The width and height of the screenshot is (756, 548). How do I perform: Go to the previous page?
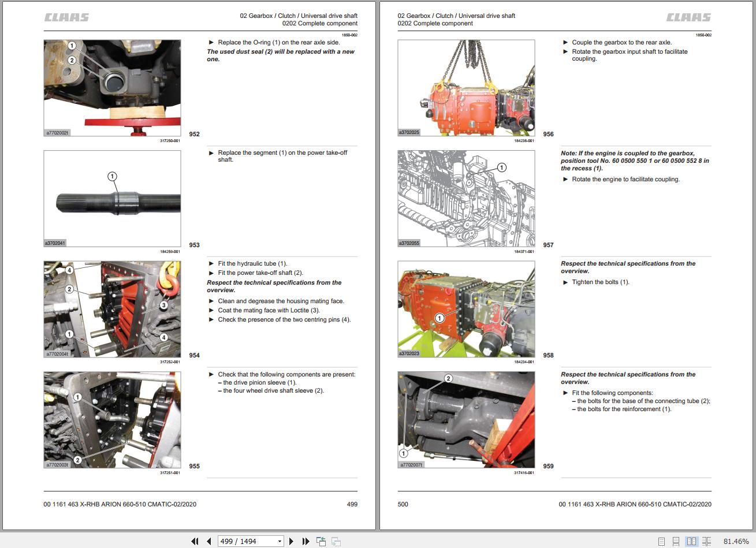click(x=209, y=541)
